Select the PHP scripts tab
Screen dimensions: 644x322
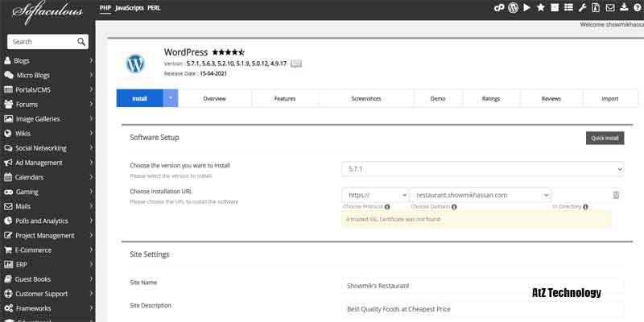pos(105,8)
